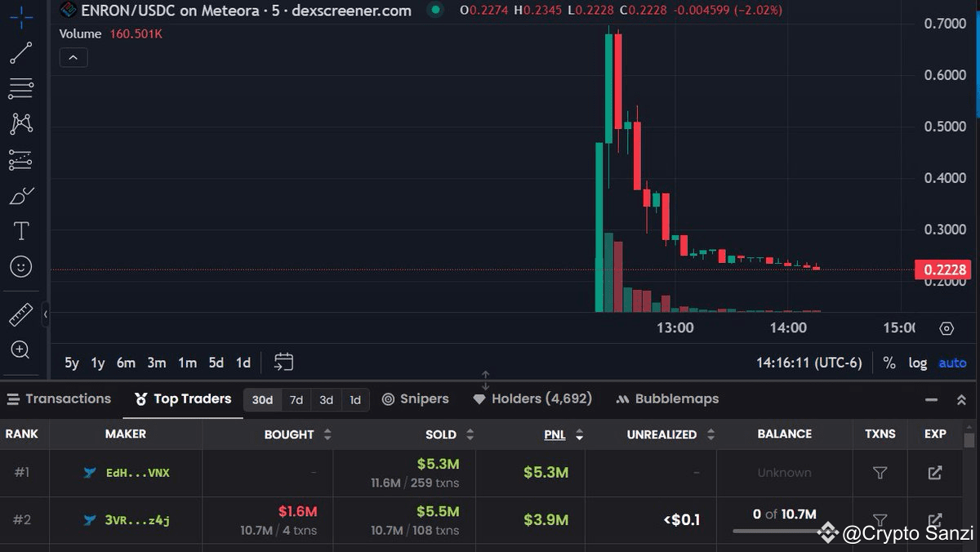
Task: Open the emoji icons tool
Action: pos(20,266)
